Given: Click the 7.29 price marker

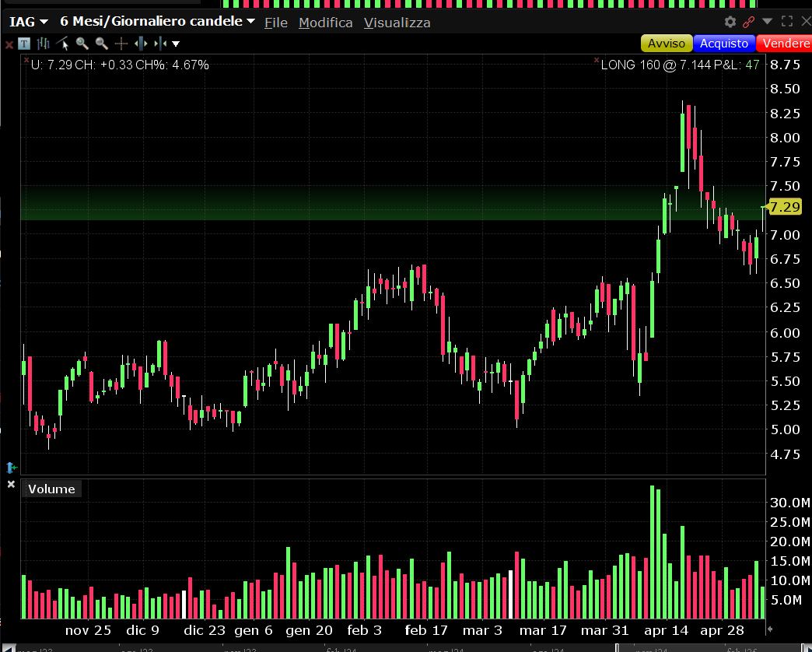Looking at the screenshot, I should [784, 206].
